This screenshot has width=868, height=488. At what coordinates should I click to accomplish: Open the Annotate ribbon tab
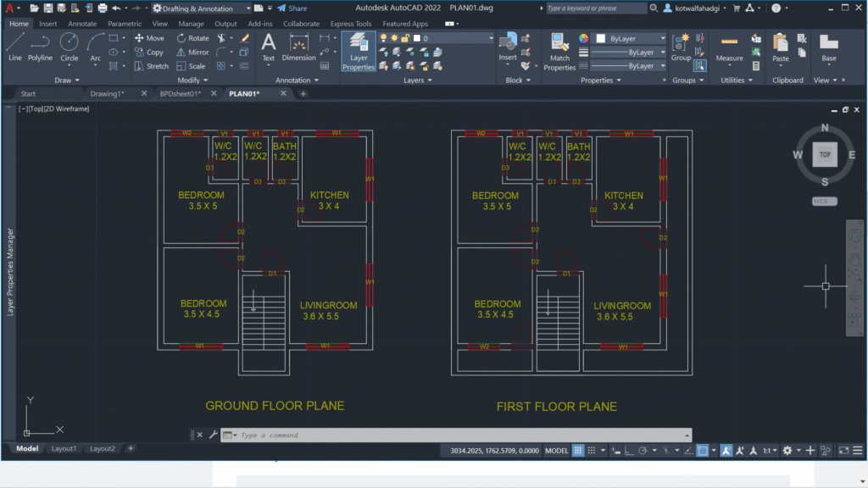82,24
